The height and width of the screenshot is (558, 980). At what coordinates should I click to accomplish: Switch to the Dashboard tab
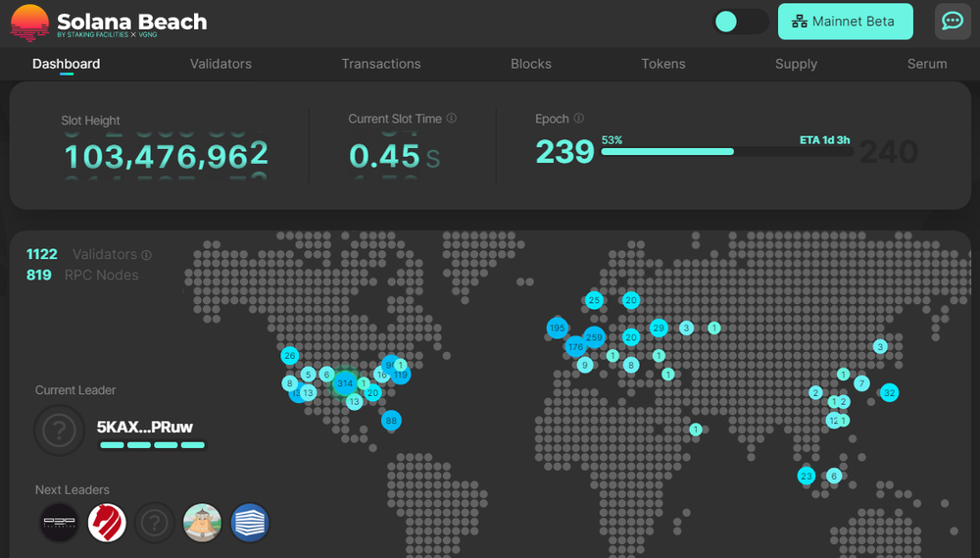(x=67, y=64)
